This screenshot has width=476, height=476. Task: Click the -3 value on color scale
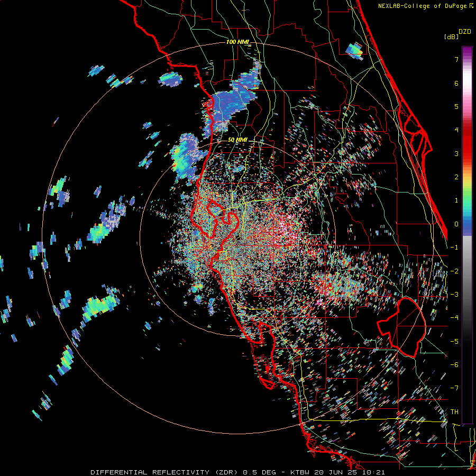[x=454, y=295]
